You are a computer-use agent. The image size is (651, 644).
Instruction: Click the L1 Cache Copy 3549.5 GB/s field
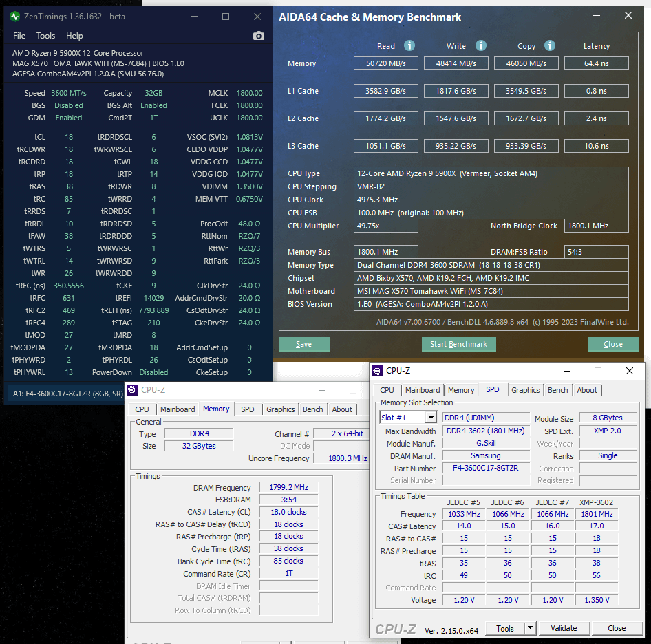click(526, 91)
